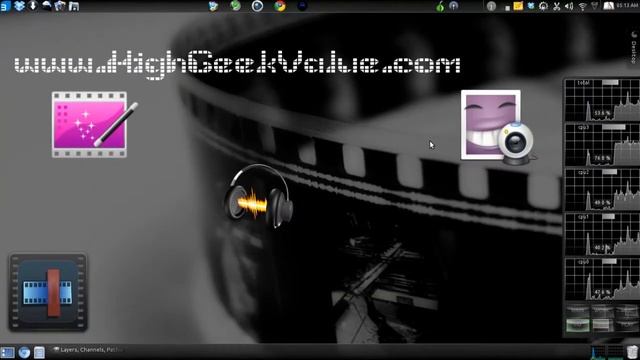Click the green phone icon in top panel
The image size is (640, 360).
point(236,6)
